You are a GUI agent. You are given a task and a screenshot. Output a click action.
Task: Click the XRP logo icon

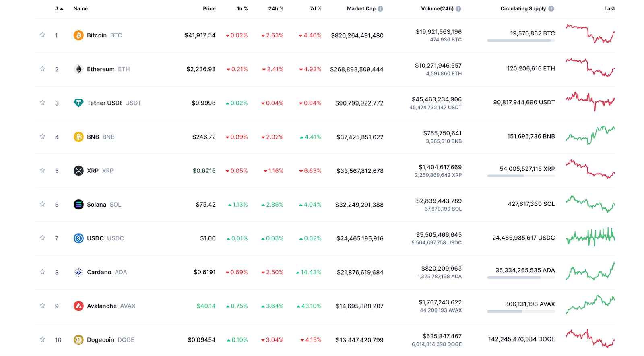pyautogui.click(x=78, y=171)
